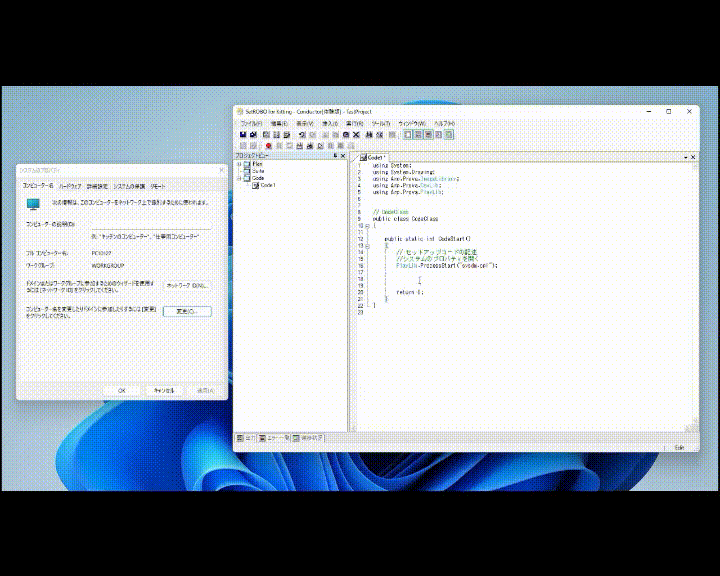Viewport: 720px width, 576px height.
Task: Collapse the Code node in project tree
Action: (x=239, y=178)
